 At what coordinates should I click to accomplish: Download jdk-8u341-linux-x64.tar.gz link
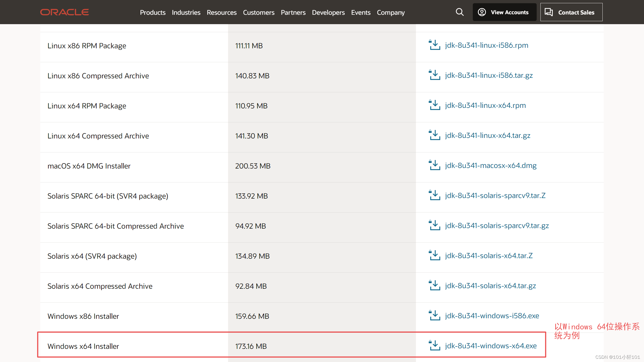[x=488, y=136]
